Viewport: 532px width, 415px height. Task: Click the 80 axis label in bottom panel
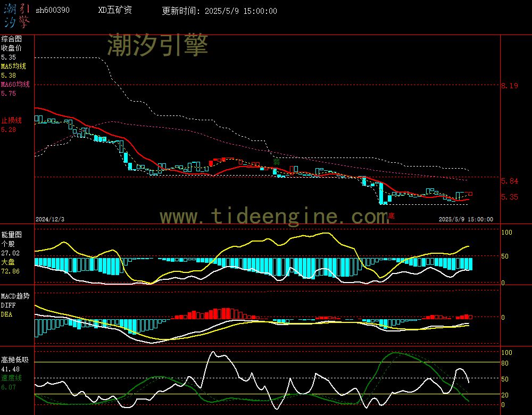coord(505,363)
